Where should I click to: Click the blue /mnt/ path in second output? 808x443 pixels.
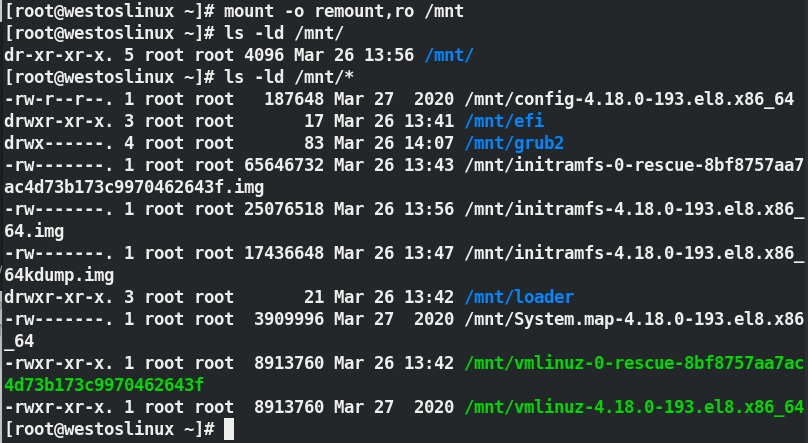pos(449,55)
